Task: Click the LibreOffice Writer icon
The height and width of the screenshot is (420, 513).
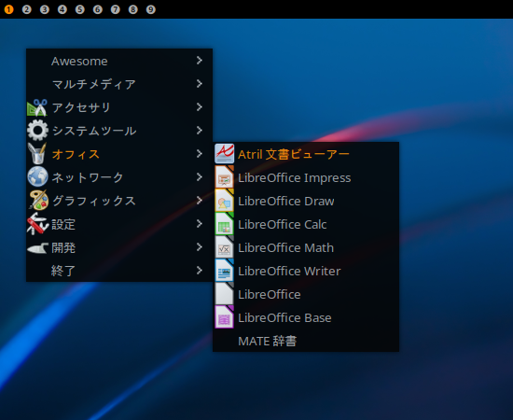Action: [x=224, y=271]
